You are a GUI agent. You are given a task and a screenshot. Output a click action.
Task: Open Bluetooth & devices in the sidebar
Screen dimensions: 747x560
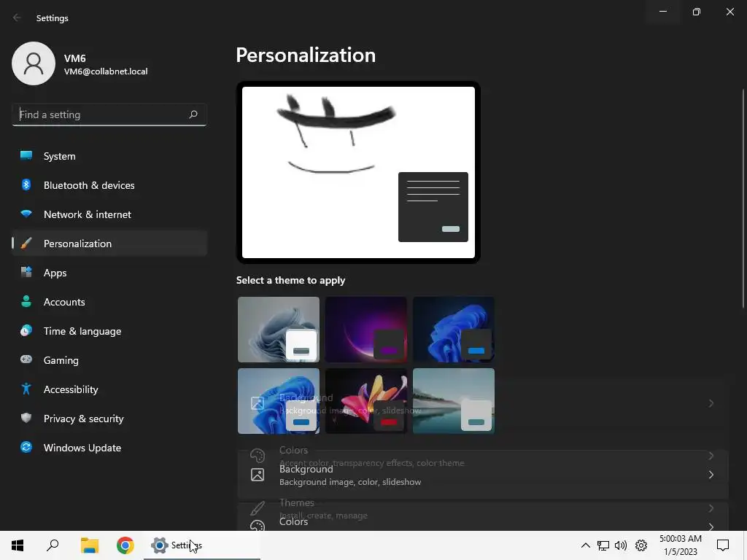109,185
